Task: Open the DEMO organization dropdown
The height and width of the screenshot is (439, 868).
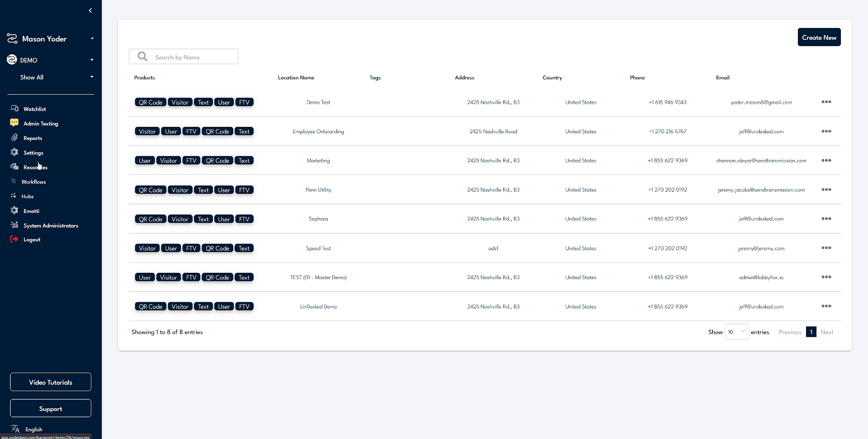Action: (x=92, y=59)
